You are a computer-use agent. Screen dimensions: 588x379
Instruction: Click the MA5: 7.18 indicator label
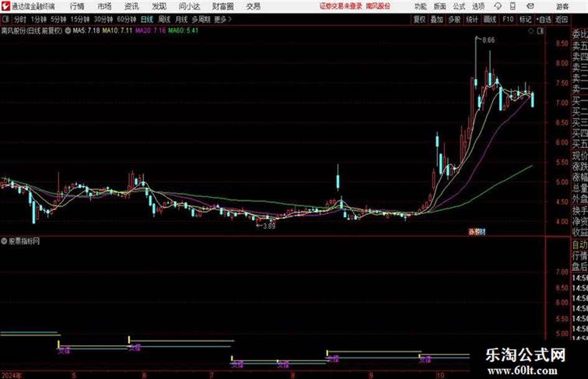(x=86, y=30)
